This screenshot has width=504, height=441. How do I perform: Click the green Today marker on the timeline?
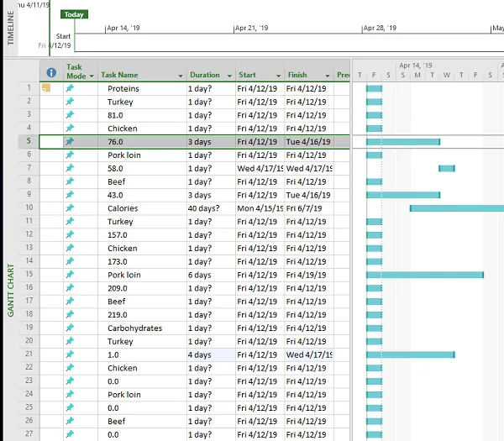74,14
